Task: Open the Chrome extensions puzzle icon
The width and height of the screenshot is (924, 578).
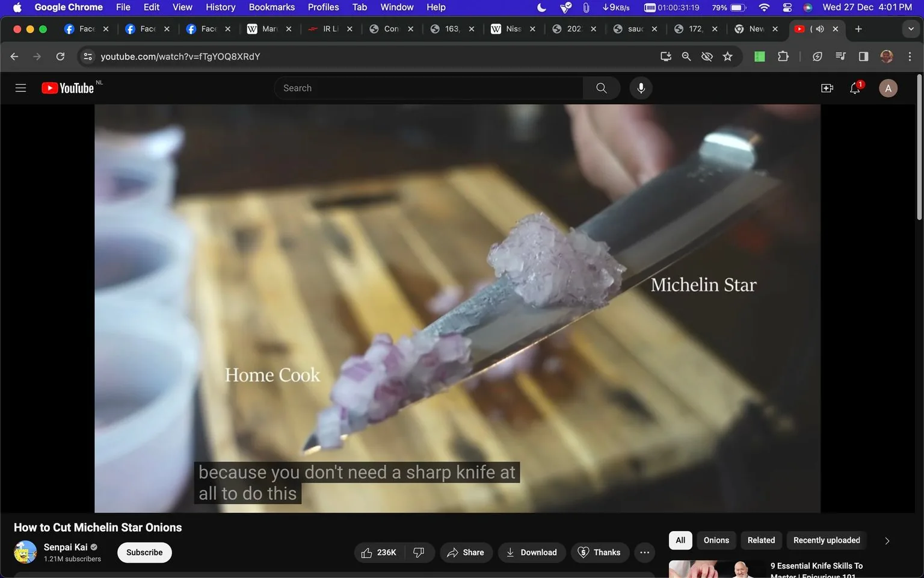Action: pos(783,56)
